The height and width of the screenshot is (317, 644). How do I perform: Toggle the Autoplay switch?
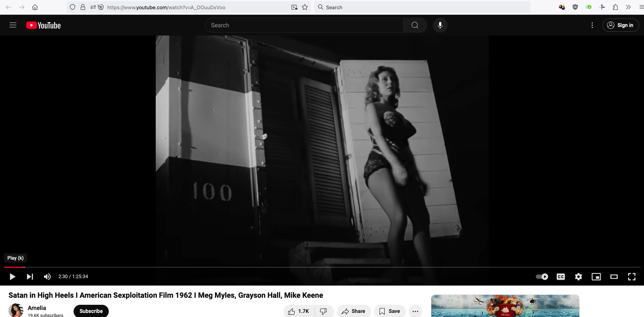542,277
